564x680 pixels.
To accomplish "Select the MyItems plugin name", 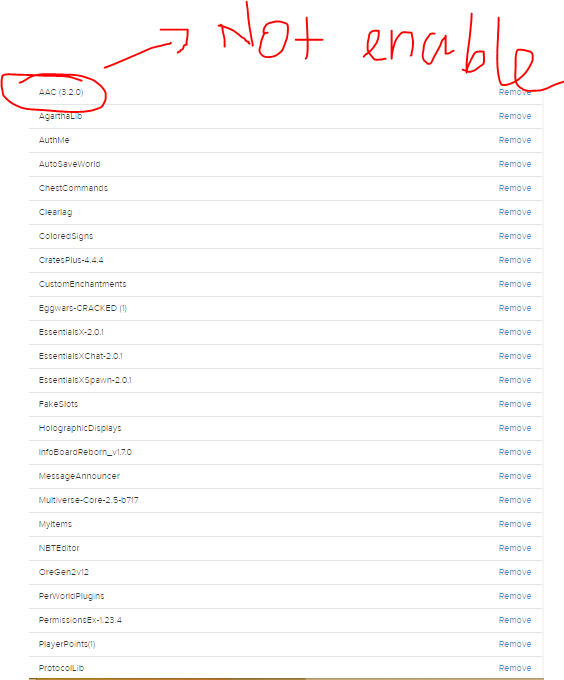I will coord(55,524).
